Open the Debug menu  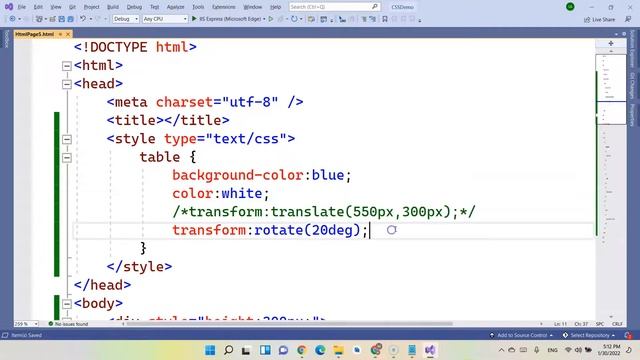point(134,7)
